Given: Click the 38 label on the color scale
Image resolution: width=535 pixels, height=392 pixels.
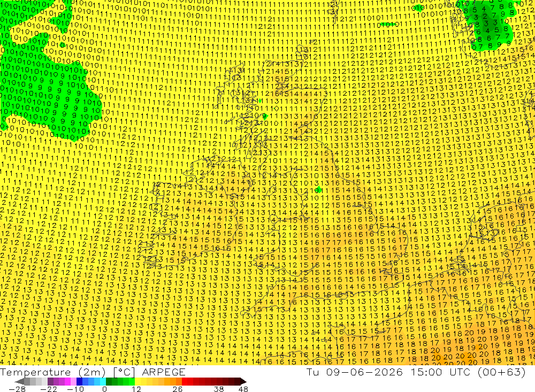Looking at the screenshot, I should [x=219, y=389].
